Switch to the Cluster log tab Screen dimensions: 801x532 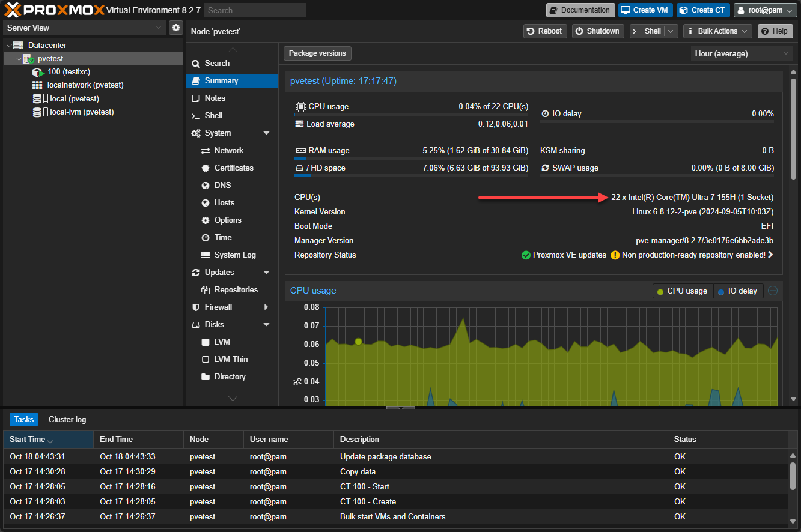67,420
